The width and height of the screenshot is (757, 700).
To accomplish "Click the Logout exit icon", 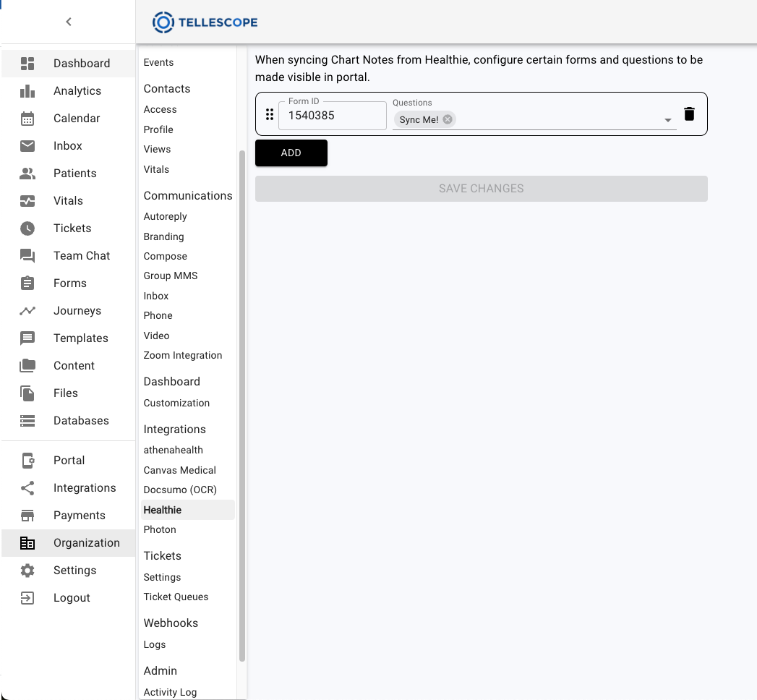I will coord(27,598).
